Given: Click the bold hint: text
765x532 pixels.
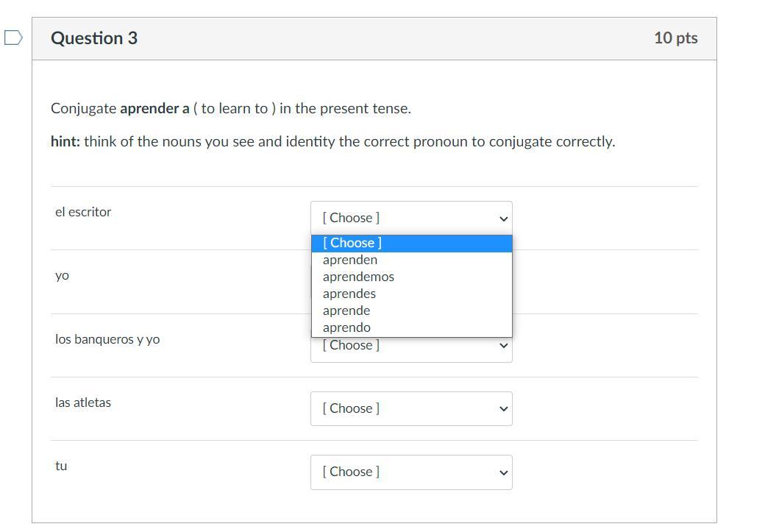Looking at the screenshot, I should point(65,141).
